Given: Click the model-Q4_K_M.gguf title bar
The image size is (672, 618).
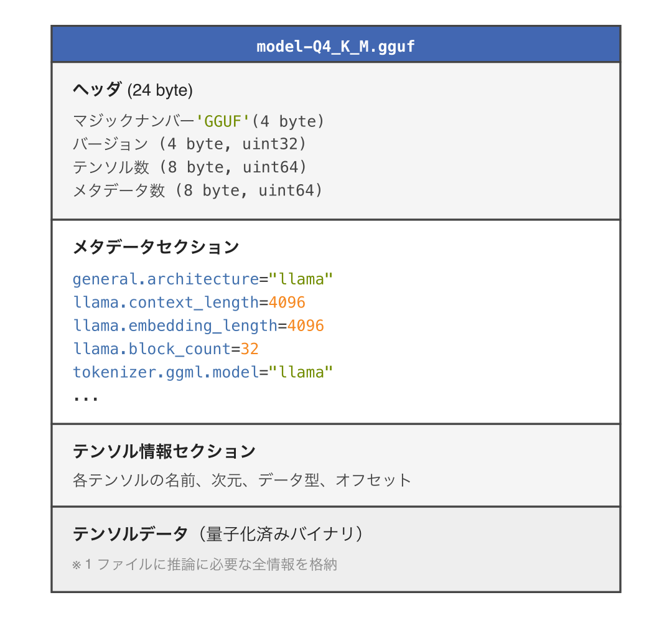Looking at the screenshot, I should 335,45.
